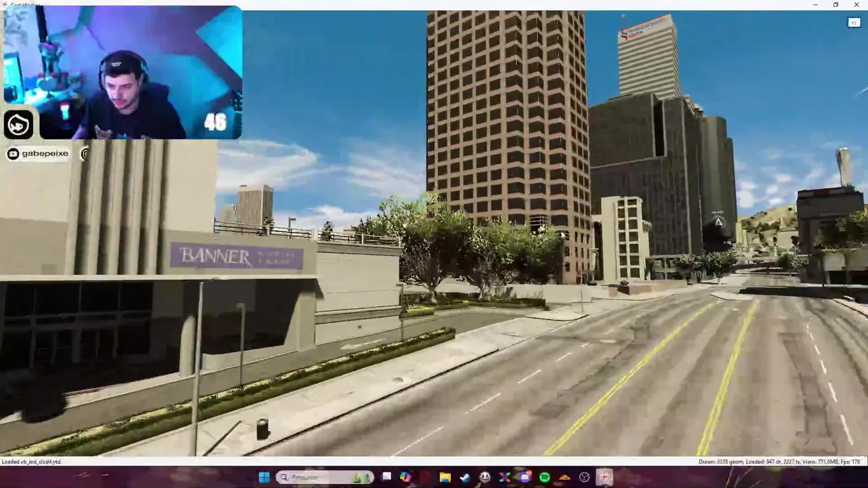Restore down the CodeWalker window

point(835,5)
